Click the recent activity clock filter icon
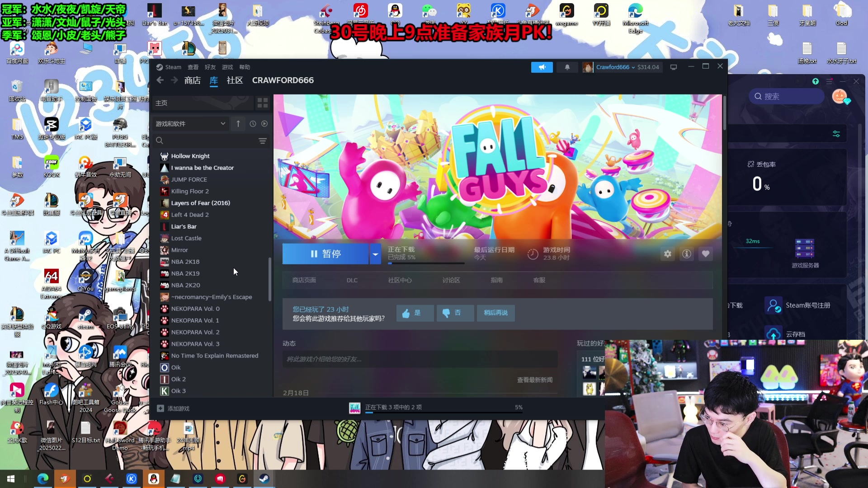 (x=253, y=123)
